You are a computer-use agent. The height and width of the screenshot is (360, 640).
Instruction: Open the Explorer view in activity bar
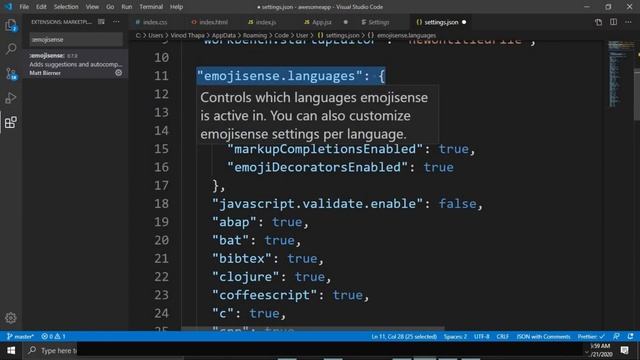[11, 25]
